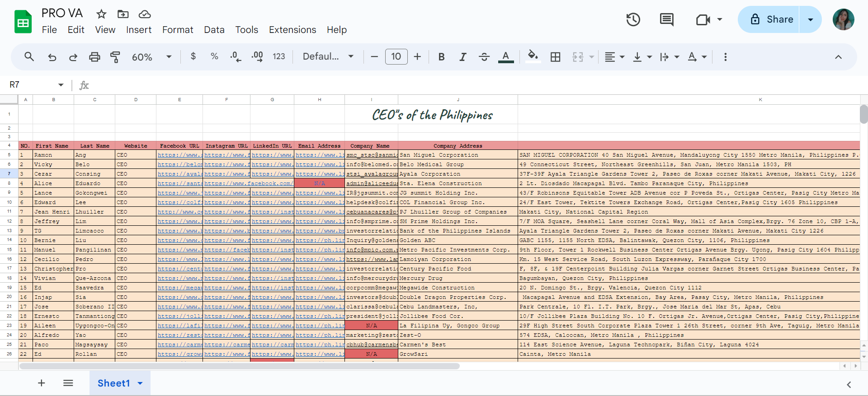Decrease decimal places
Viewport: 868px width, 396px height.
point(236,57)
